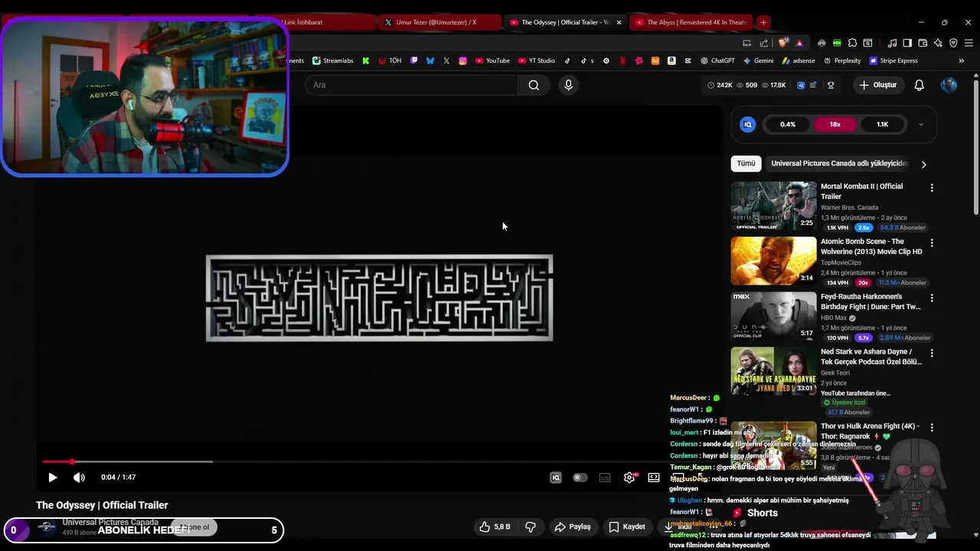Screen dimensions: 980x551
Task: Open Mortal Kombat II trailer thumbnail
Action: 773,206
